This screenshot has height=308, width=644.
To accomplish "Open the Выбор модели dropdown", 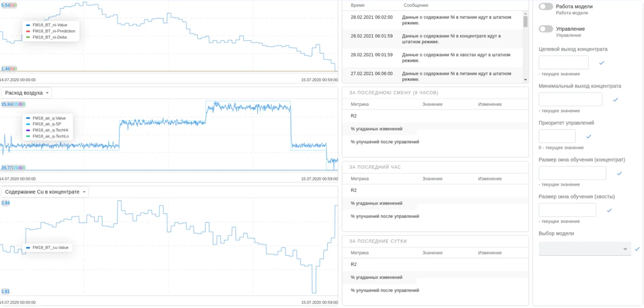I will pos(585,249).
